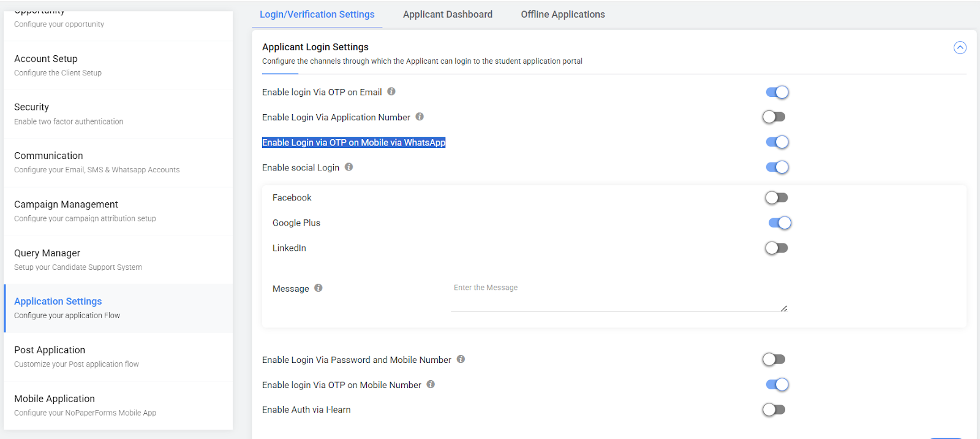Click info icon beside Enable social Login
This screenshot has height=439, width=980.
(x=349, y=167)
